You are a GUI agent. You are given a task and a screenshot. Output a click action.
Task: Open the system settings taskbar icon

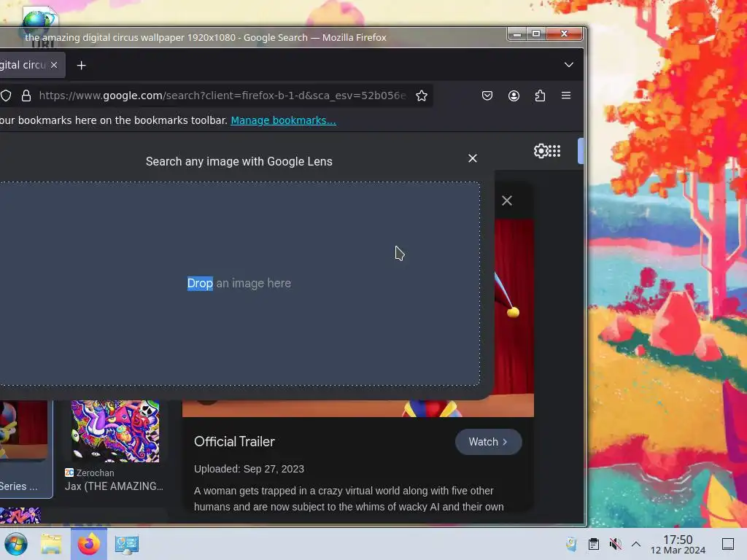point(127,544)
